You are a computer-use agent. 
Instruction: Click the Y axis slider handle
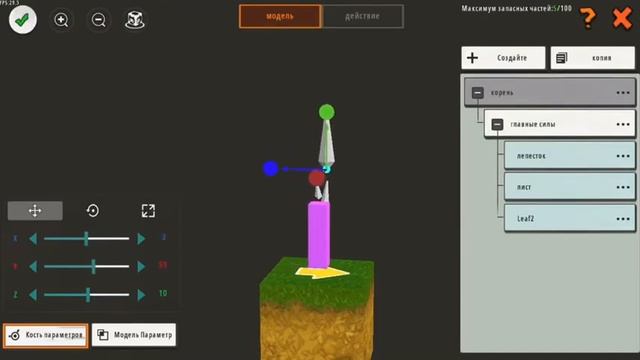(93, 267)
